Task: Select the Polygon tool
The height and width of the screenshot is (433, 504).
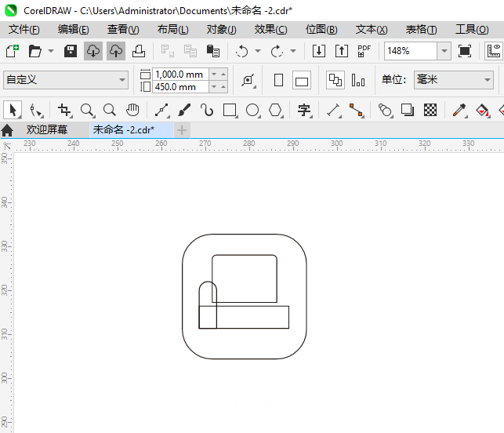Action: (275, 110)
